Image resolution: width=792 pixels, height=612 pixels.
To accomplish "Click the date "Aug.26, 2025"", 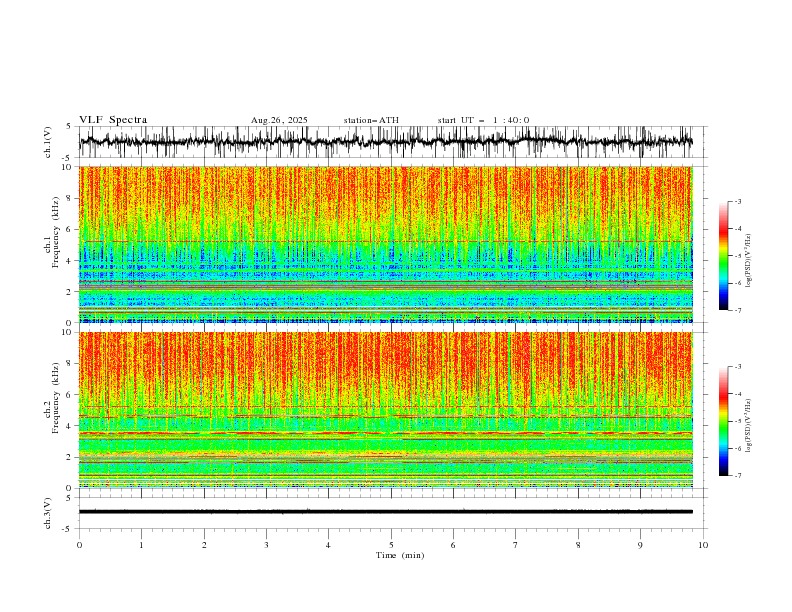I will click(279, 120).
